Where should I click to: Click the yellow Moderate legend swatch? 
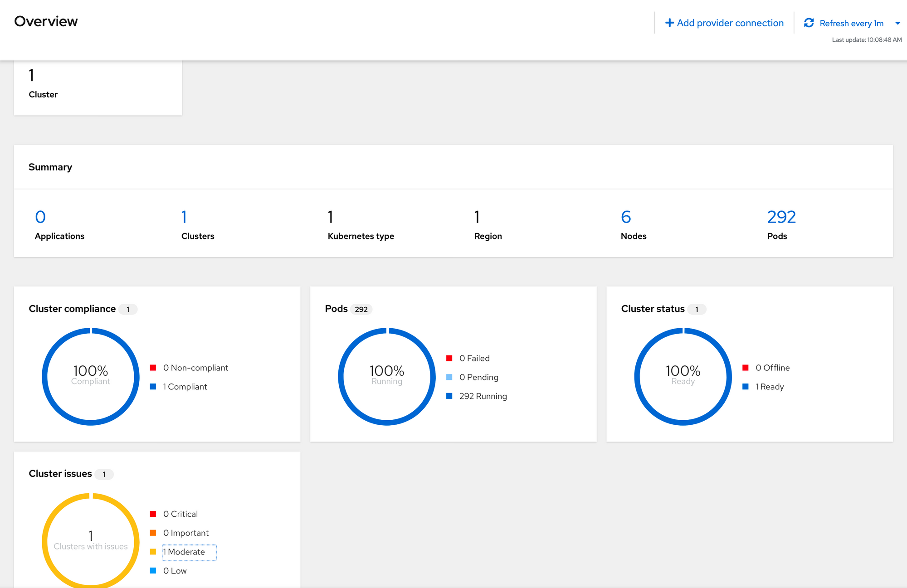point(153,552)
